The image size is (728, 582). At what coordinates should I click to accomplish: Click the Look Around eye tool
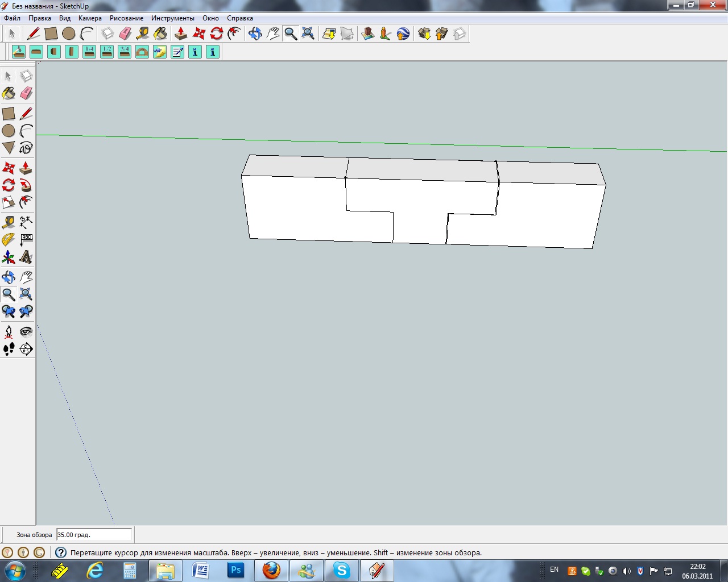(x=26, y=331)
